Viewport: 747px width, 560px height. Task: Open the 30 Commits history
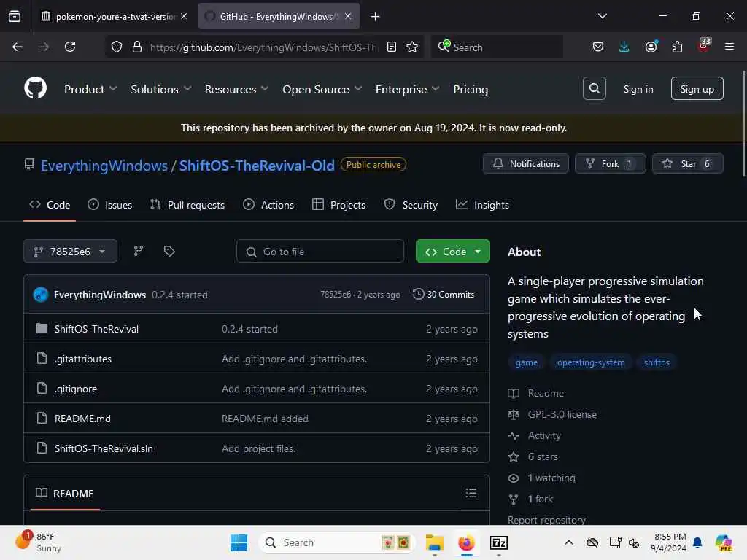pos(444,295)
